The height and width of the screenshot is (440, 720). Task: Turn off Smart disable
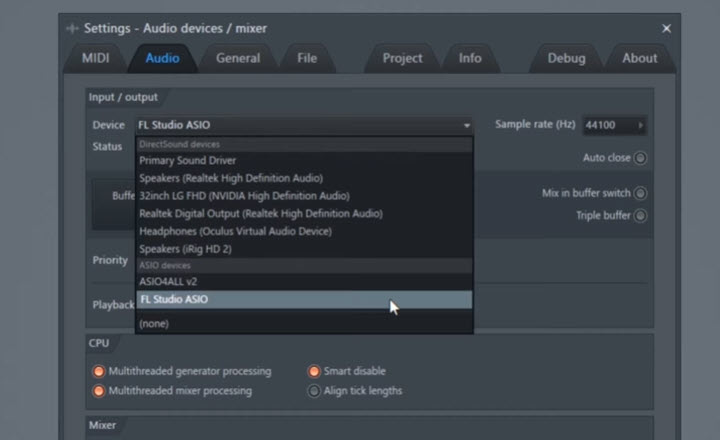tap(314, 371)
